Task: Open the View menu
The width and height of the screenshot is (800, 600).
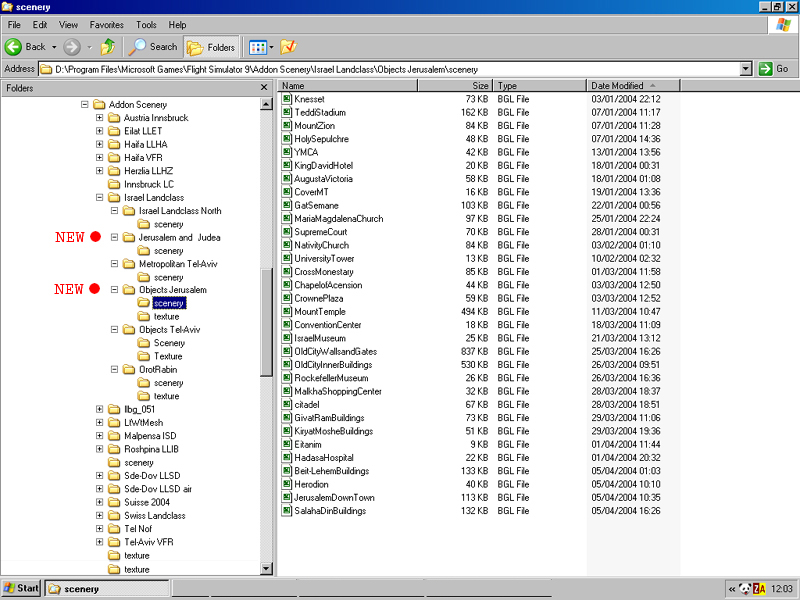Action: point(68,24)
